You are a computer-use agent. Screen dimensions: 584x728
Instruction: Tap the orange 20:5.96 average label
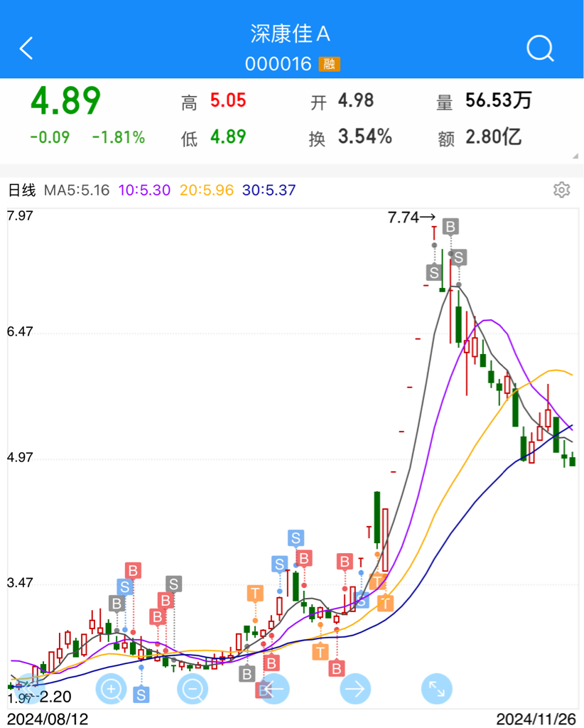(207, 190)
